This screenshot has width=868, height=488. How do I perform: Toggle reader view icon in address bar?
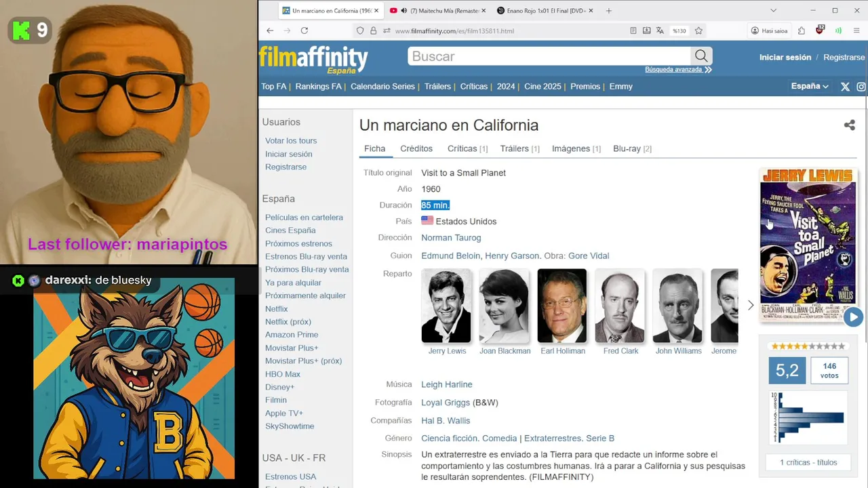pos(633,30)
